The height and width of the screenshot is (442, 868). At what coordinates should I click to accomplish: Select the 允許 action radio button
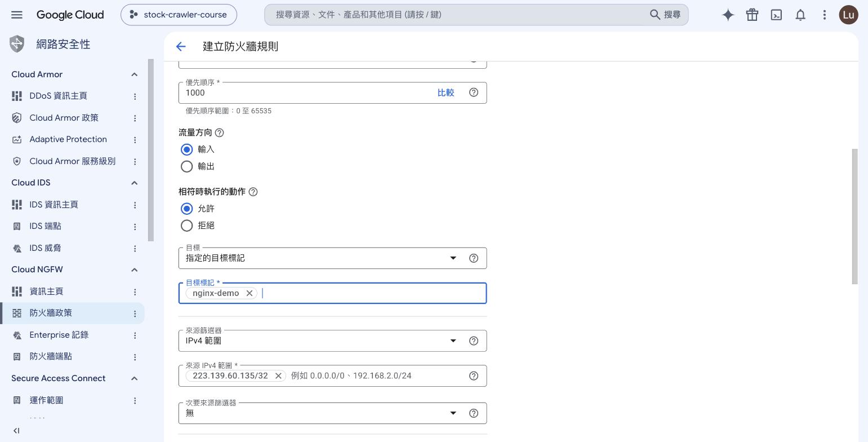pyautogui.click(x=187, y=209)
